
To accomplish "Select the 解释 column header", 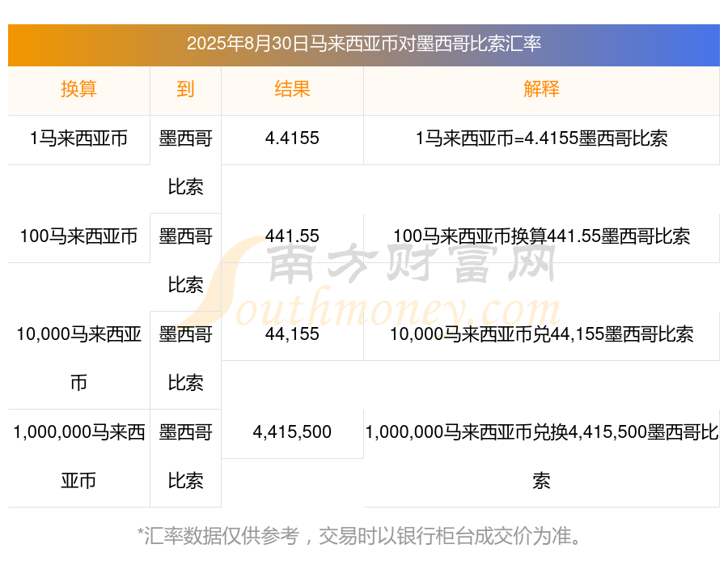I will coord(541,88).
